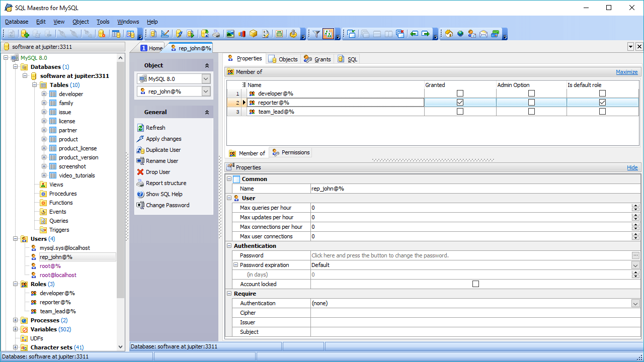The image size is (644, 362).
Task: Click the house home icon in toolbar
Action: [449, 34]
